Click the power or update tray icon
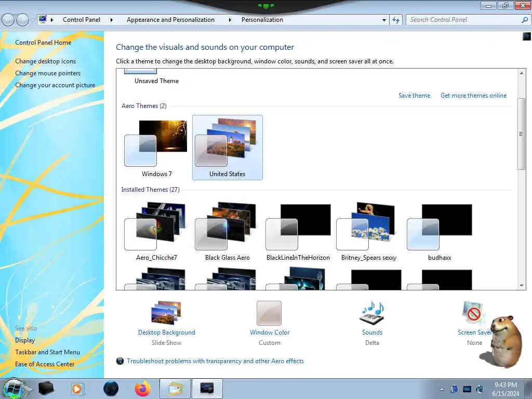The height and width of the screenshot is (399, 532). pos(480,389)
